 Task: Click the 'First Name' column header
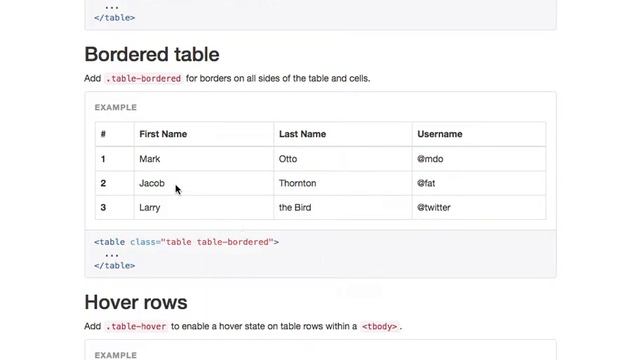tap(204, 134)
